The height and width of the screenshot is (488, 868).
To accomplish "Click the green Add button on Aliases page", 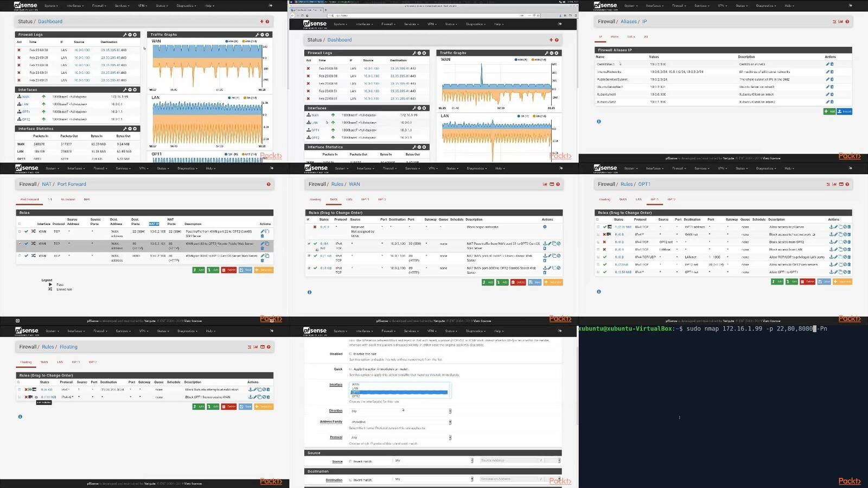I will point(829,111).
